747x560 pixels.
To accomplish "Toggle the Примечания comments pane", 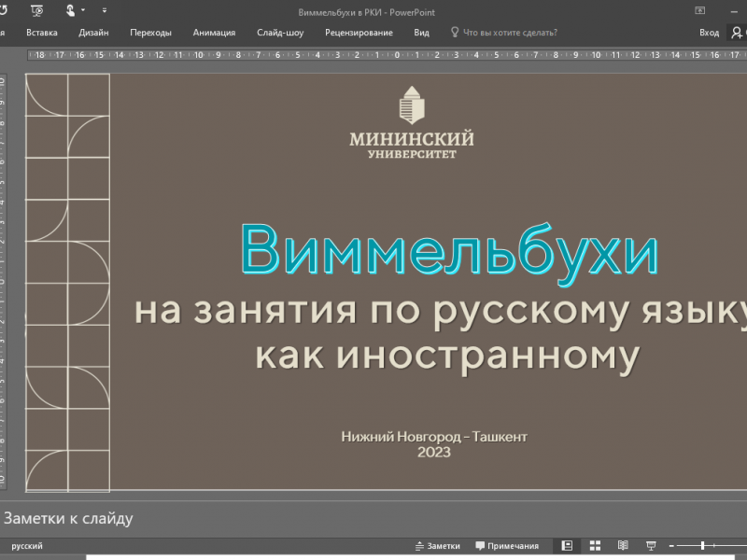I will (507, 546).
